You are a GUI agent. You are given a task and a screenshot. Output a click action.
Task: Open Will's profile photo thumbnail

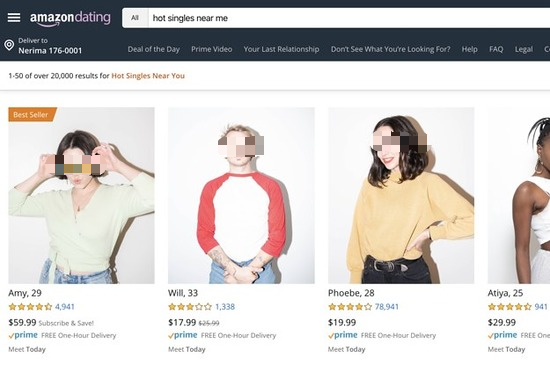point(241,195)
